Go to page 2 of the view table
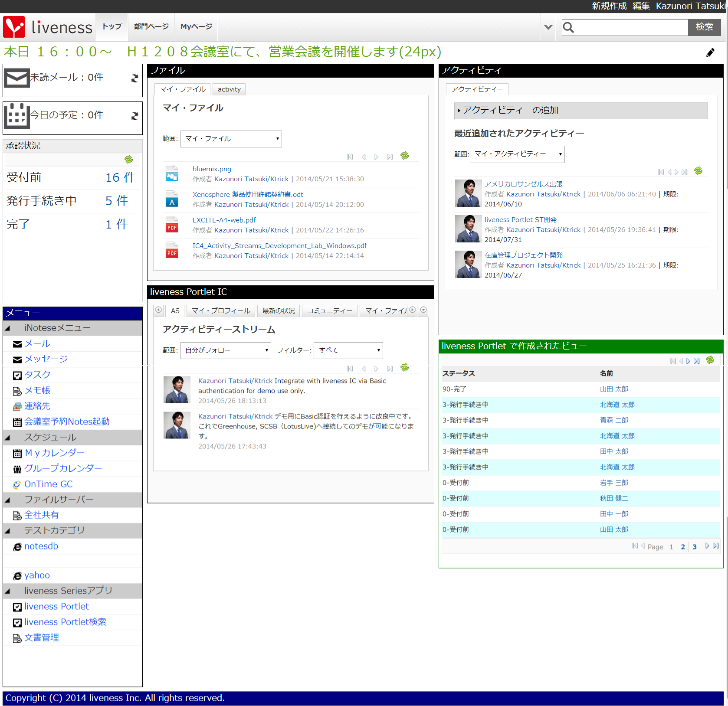This screenshot has width=728, height=706. click(x=683, y=547)
